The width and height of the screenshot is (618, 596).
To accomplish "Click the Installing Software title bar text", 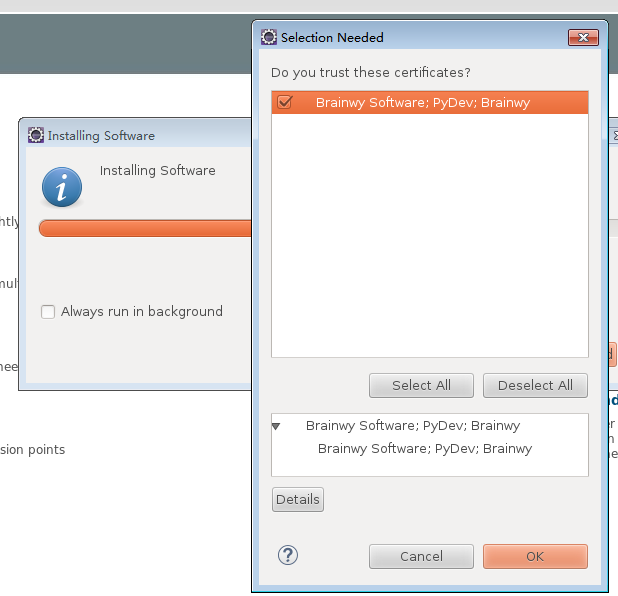I will pyautogui.click(x=101, y=136).
